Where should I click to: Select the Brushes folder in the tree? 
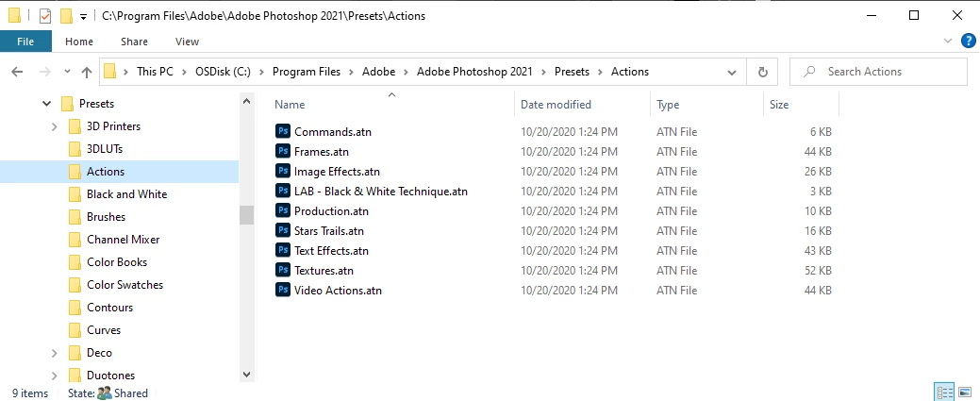(106, 216)
